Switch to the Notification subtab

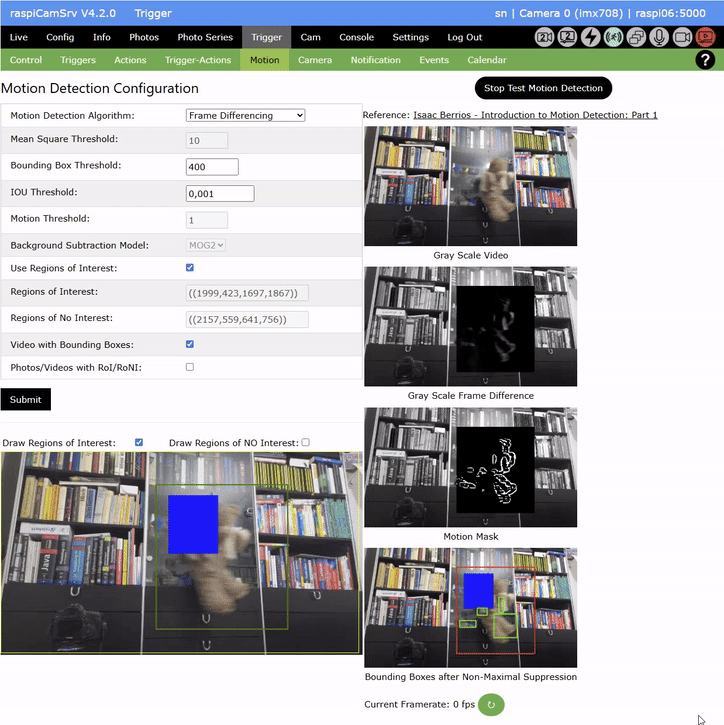pos(375,60)
